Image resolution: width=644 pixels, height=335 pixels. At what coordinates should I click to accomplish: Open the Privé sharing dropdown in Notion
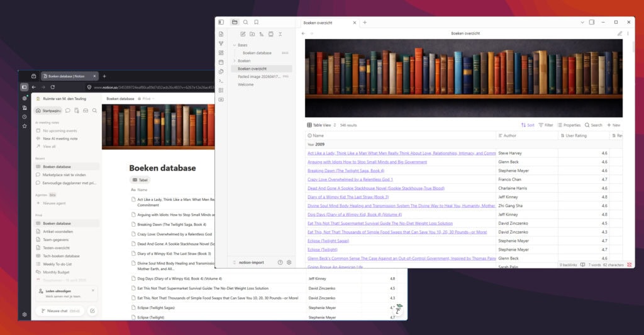pos(146,99)
